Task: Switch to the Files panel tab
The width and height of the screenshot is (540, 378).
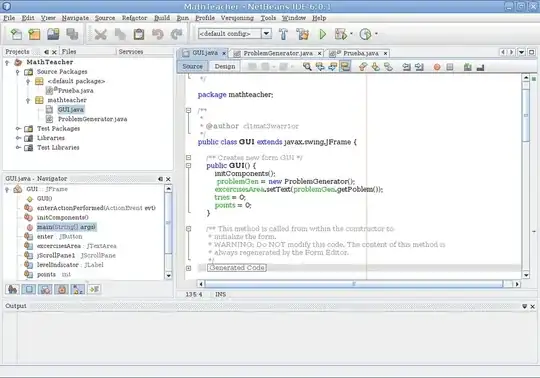Action: (x=69, y=52)
